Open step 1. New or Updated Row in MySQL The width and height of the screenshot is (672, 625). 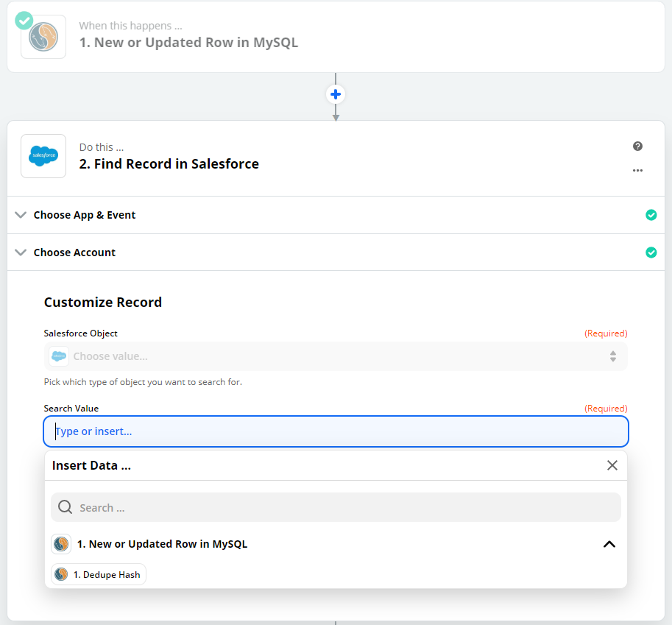click(x=336, y=37)
